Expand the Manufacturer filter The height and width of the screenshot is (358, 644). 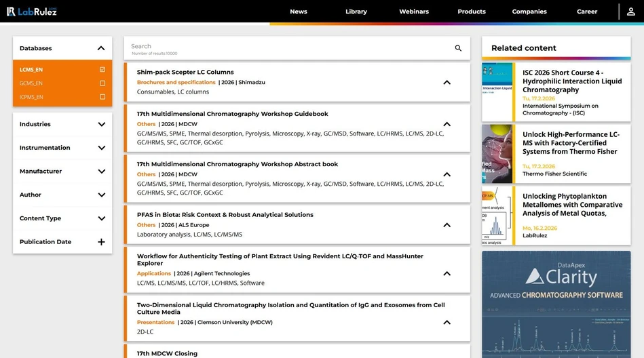(101, 172)
